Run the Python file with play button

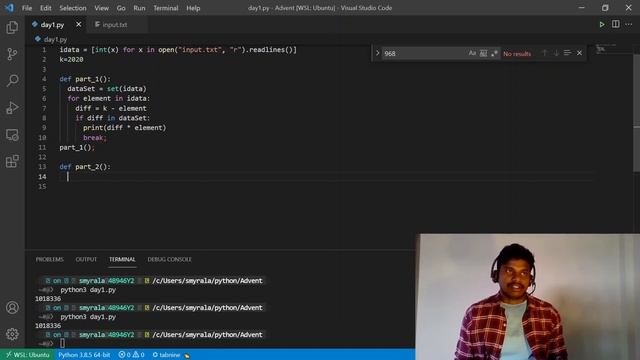click(602, 24)
